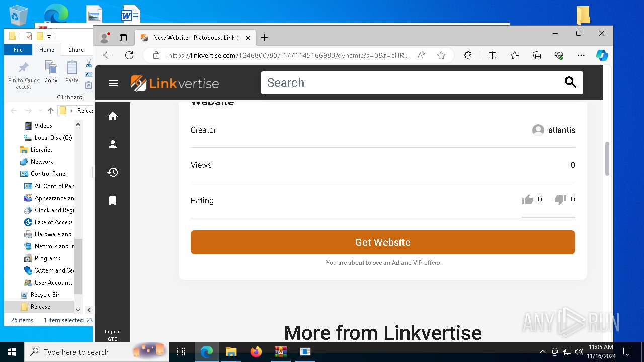Refresh the Linkvertise page
The width and height of the screenshot is (644, 362).
(129, 55)
